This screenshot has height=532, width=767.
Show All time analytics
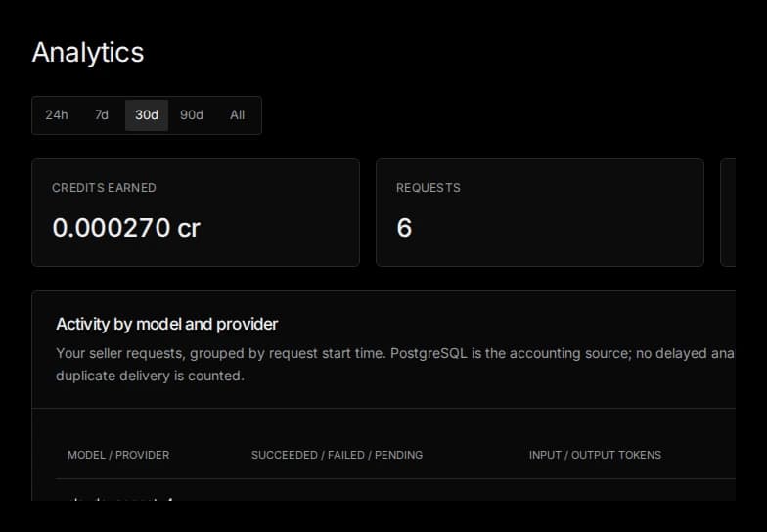tap(237, 115)
